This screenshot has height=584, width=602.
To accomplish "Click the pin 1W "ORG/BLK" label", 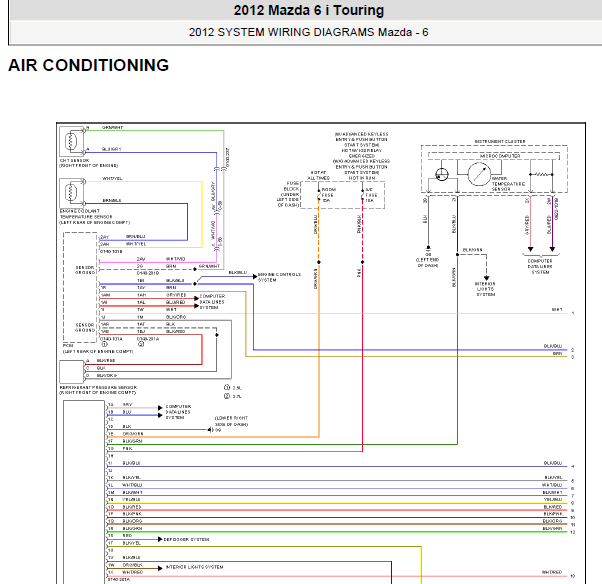I will (x=132, y=565).
